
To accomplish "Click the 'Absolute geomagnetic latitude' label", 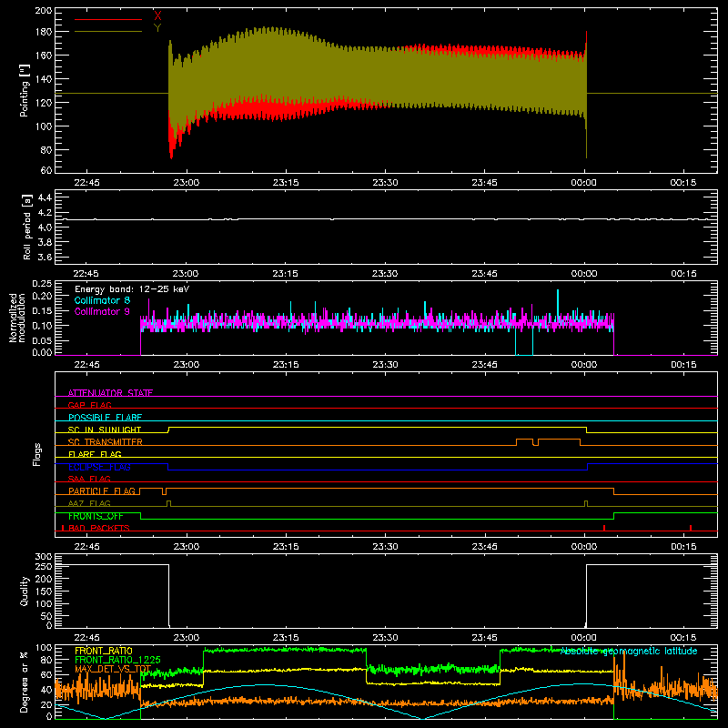I will [629, 651].
